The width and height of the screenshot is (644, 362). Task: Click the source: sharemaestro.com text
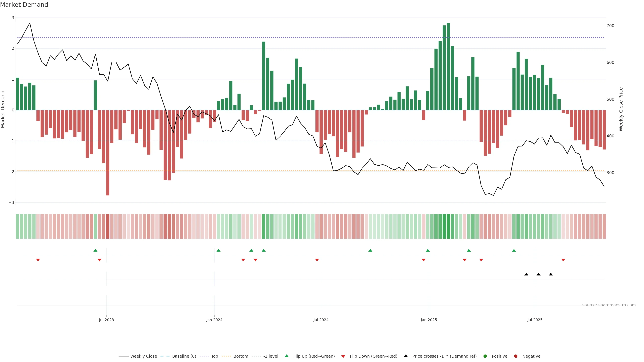[609, 305]
